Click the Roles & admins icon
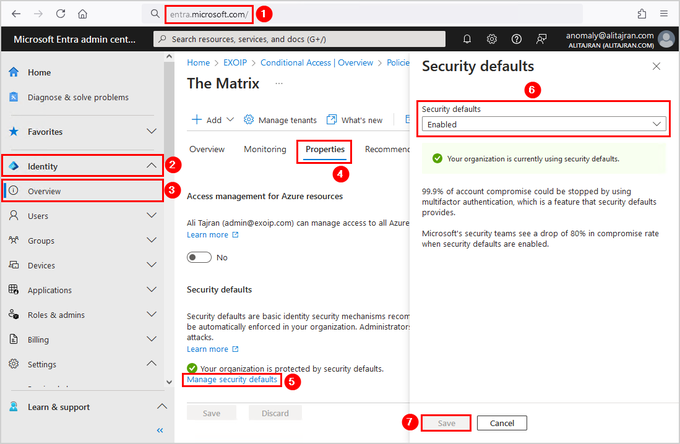Image resolution: width=680 pixels, height=444 pixels. click(x=14, y=314)
